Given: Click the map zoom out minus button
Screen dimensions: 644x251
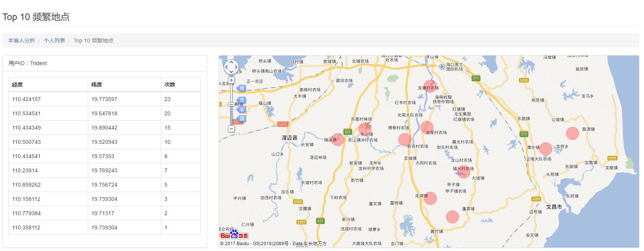Looking at the screenshot, I should click(x=231, y=129).
